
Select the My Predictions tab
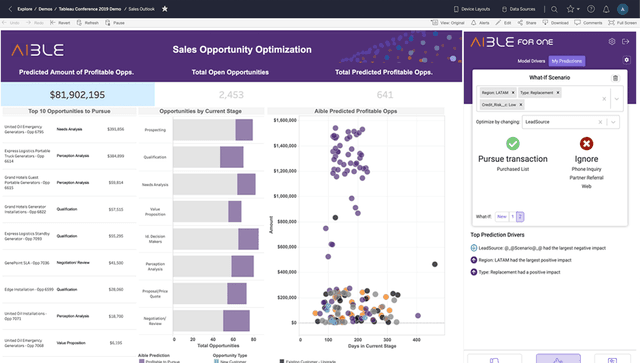(567, 61)
